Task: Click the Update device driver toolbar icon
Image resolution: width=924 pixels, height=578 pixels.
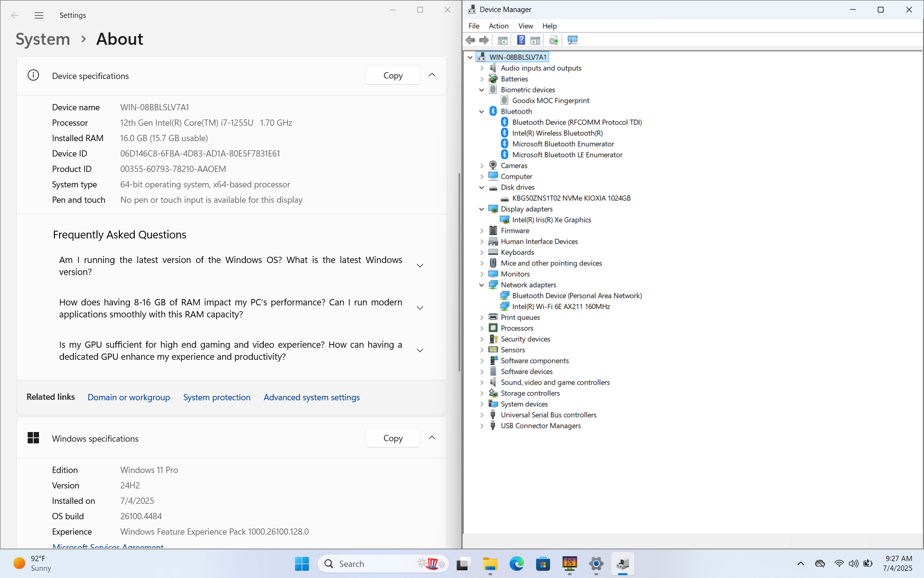Action: point(553,40)
